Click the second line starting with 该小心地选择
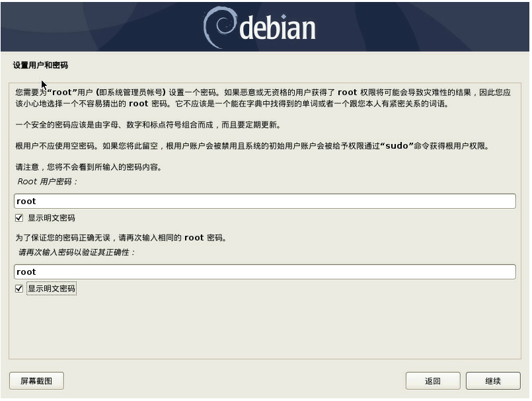Viewport: 532px width, 401px height. pyautogui.click(x=232, y=104)
